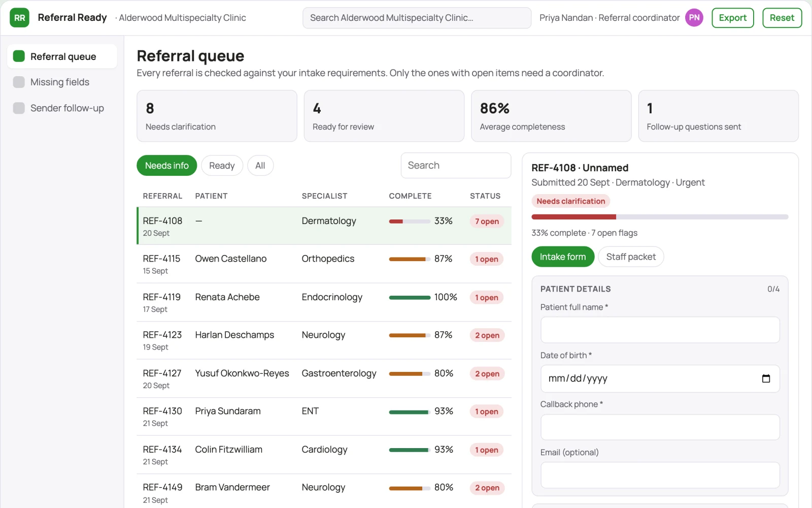Viewport: 812px width, 508px height.
Task: Focus the Search Alderwood Multispecialty Clinic box
Action: 417,18
